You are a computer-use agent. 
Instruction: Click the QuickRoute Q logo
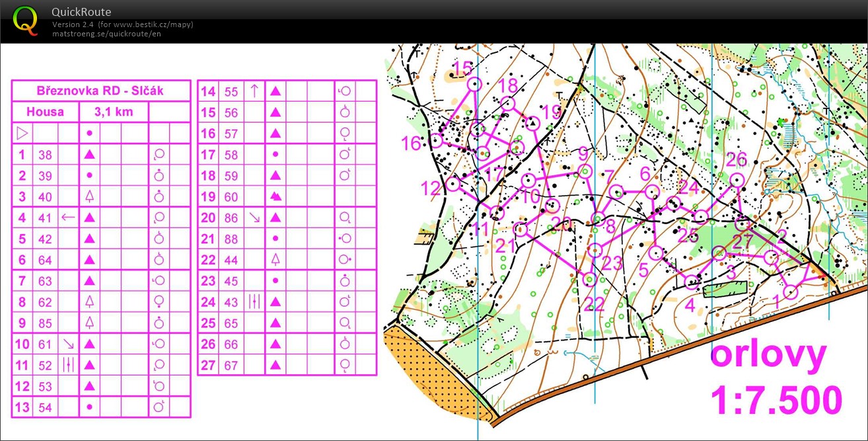coord(26,20)
